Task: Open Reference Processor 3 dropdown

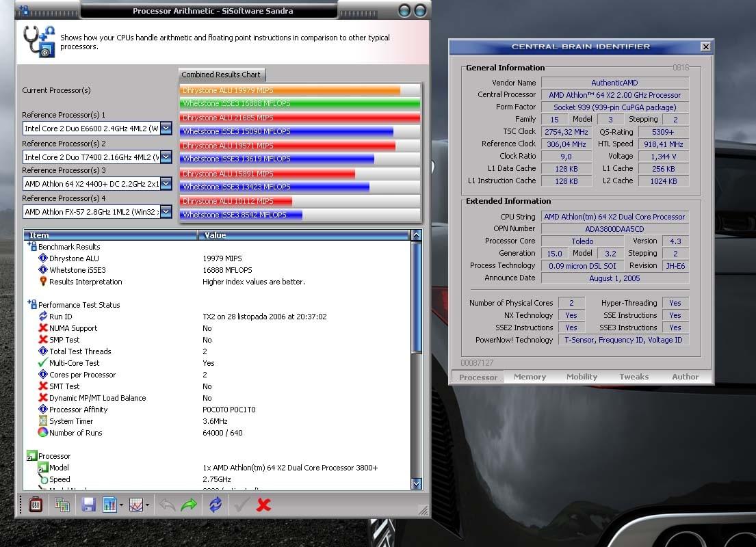Action: click(166, 184)
